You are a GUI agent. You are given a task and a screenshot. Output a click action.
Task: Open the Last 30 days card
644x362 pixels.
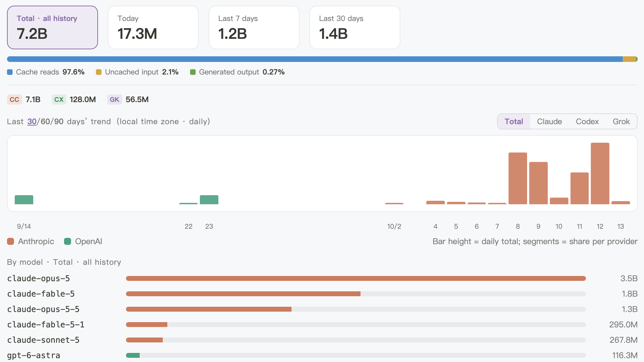click(x=355, y=27)
